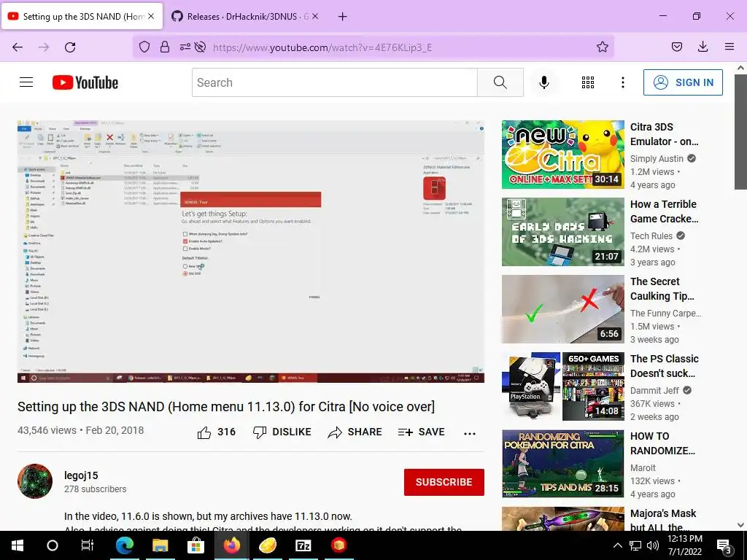This screenshot has width=747, height=560.
Task: Open File Explorer from taskbar
Action: click(160, 545)
